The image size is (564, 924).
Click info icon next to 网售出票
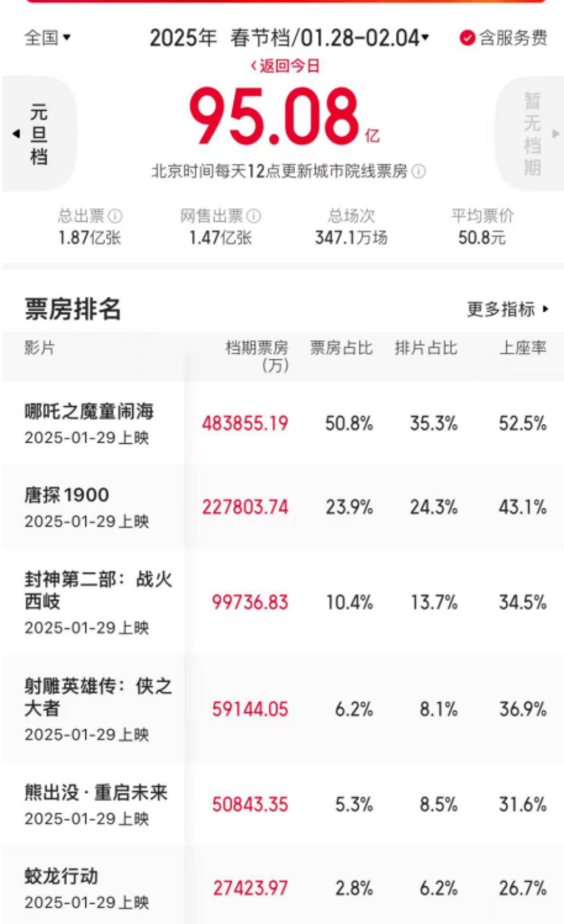tap(254, 216)
